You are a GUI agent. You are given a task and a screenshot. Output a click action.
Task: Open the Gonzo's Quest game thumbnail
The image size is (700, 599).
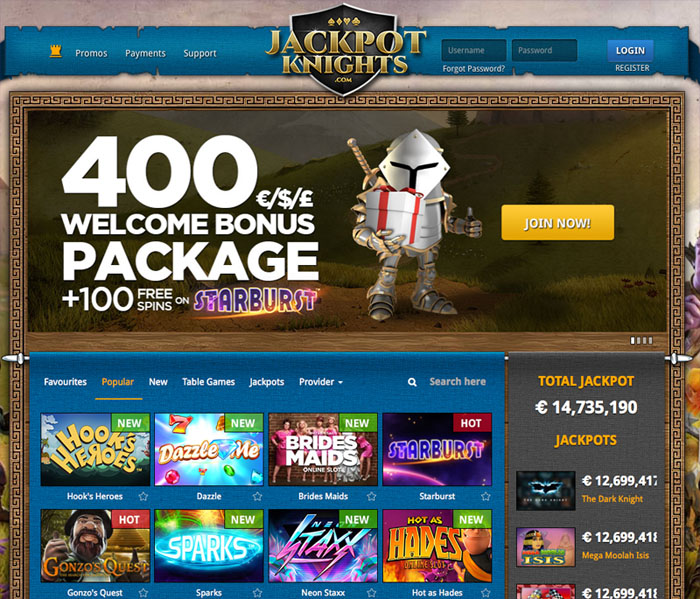(x=95, y=546)
